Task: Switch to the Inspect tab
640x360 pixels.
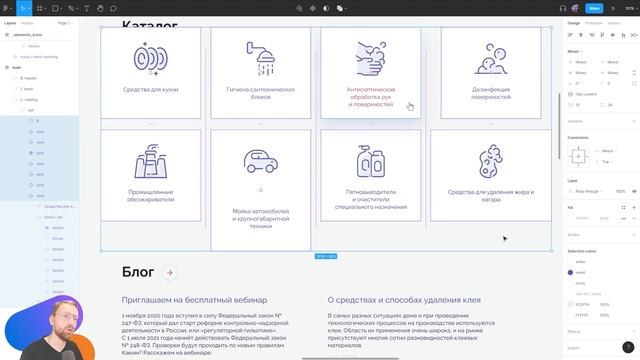Action: 614,23
